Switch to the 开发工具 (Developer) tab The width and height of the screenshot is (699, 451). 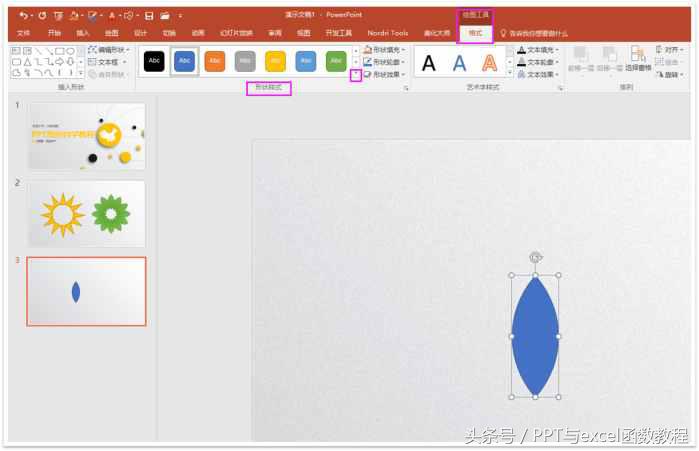[x=339, y=33]
